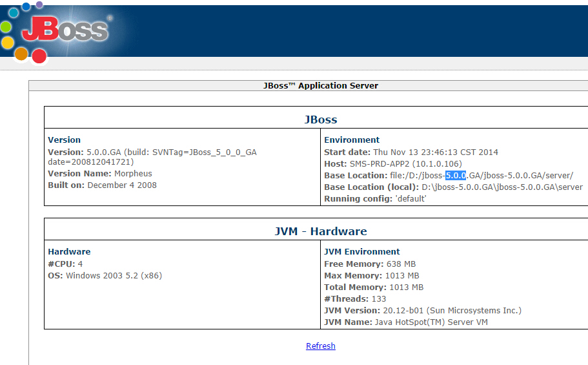Screen dimensions: 588x365
Task: Click the highlighted 5.0.0 text in Base Location
Action: [x=456, y=175]
